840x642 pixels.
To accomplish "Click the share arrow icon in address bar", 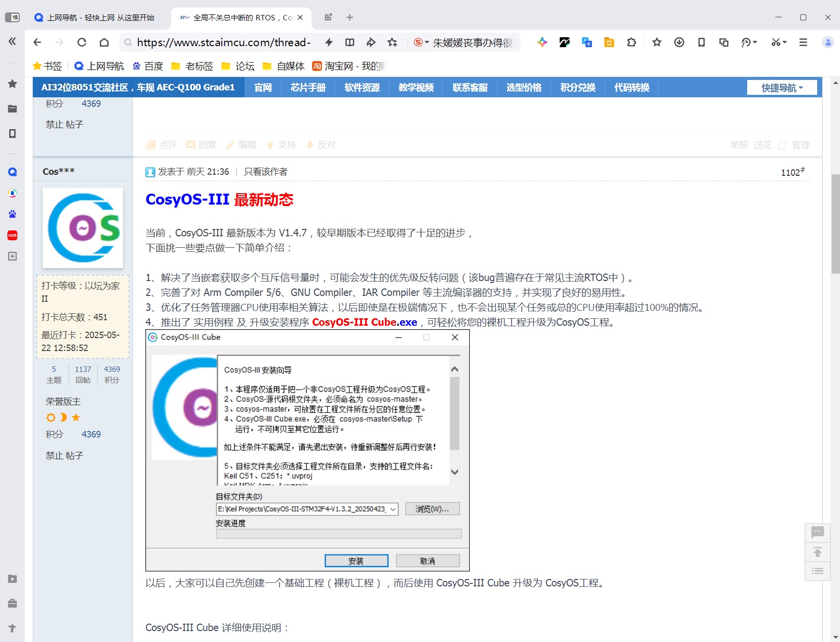I will tap(371, 42).
